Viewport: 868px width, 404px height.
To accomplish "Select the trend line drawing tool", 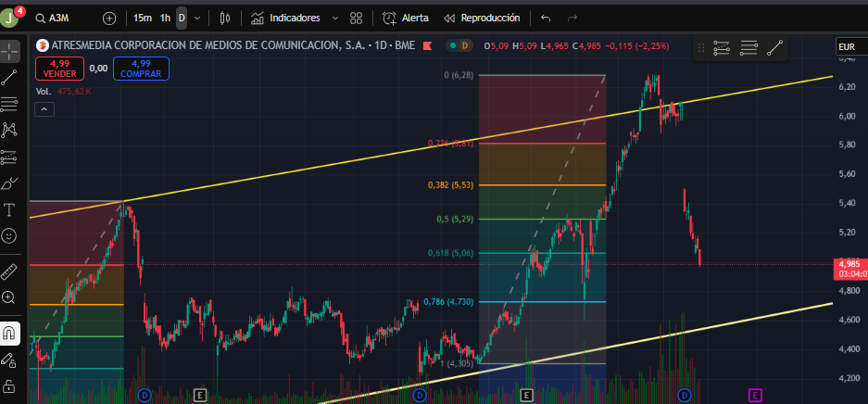I will pyautogui.click(x=9, y=78).
